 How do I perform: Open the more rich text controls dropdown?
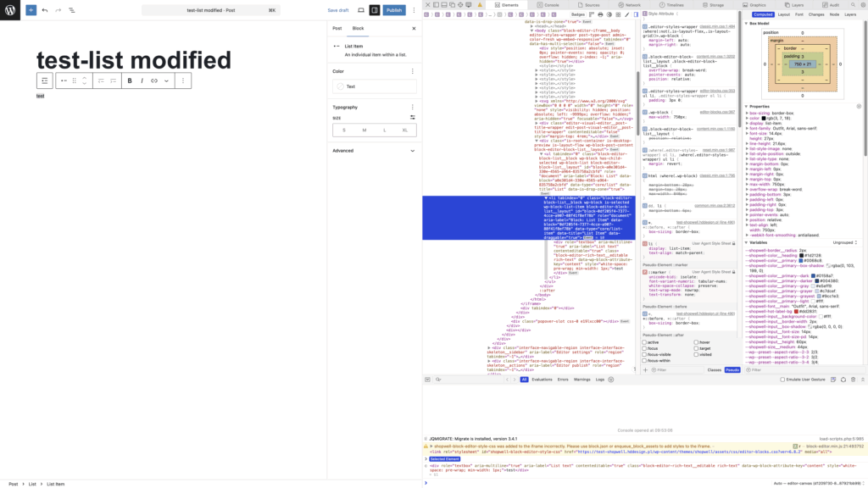click(166, 80)
